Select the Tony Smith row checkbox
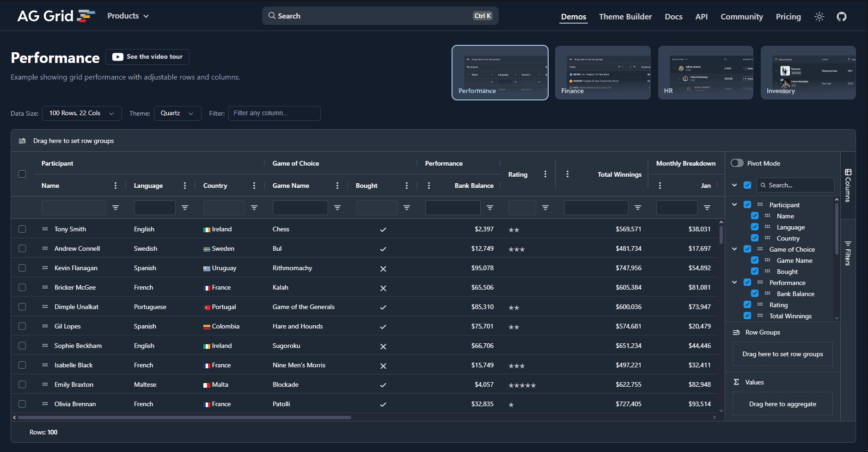 (x=22, y=229)
